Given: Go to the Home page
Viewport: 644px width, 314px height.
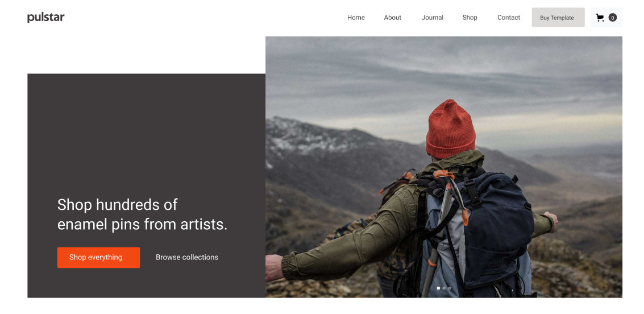Looking at the screenshot, I should tap(356, 18).
